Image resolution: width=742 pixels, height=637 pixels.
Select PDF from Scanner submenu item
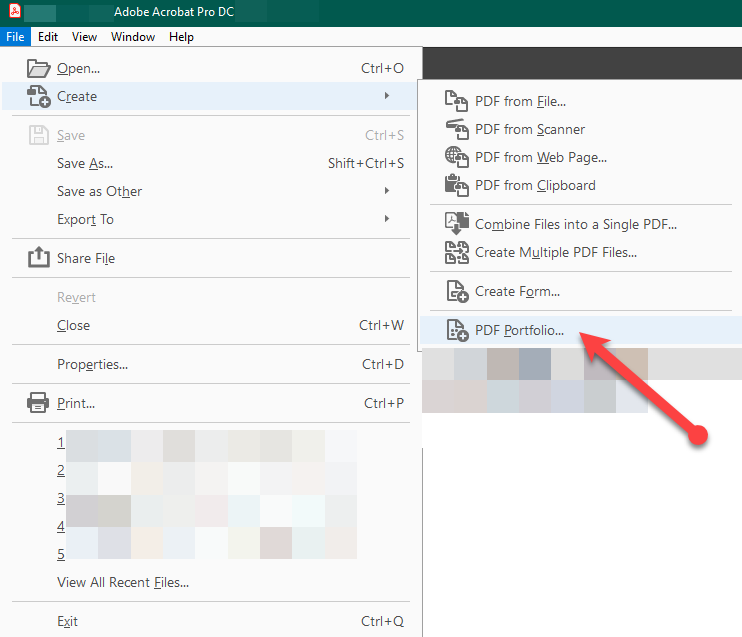tap(580, 129)
